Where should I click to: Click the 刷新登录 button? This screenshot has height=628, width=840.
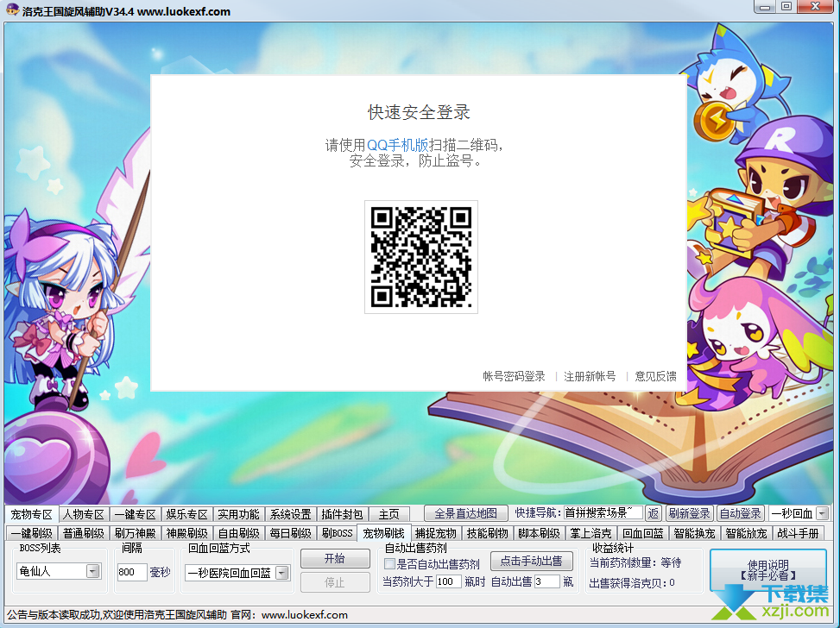click(x=689, y=513)
